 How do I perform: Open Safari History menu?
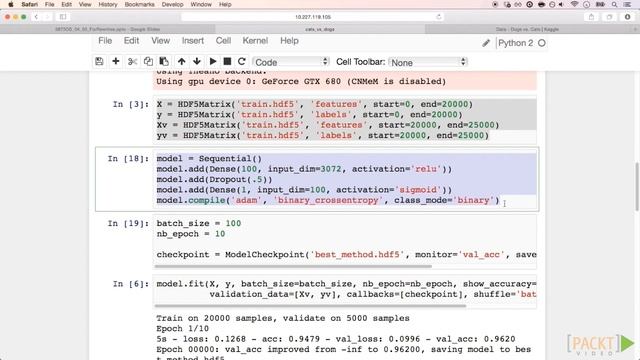(x=108, y=4)
